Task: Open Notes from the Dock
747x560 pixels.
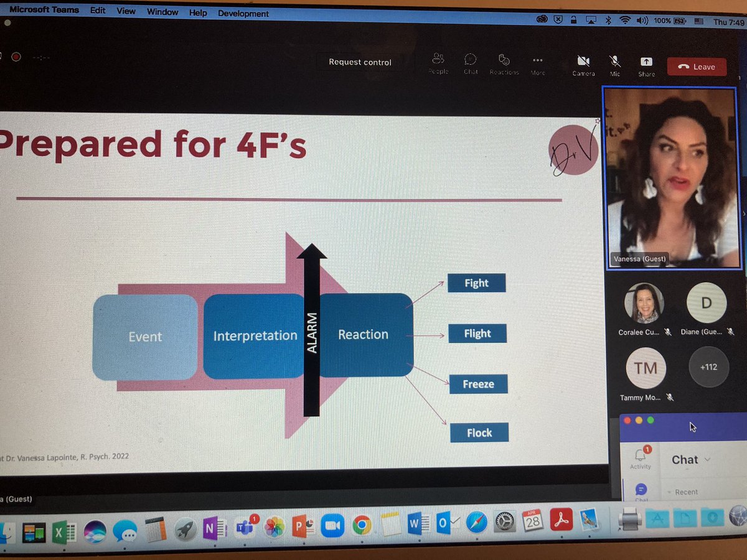Action: (390, 525)
